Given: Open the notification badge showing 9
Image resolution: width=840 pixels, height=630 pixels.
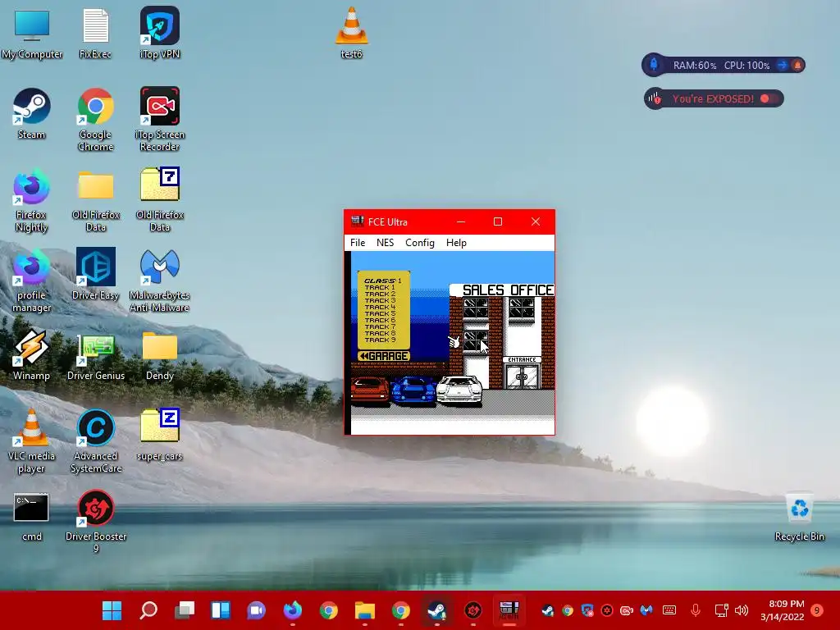Looking at the screenshot, I should [817, 610].
